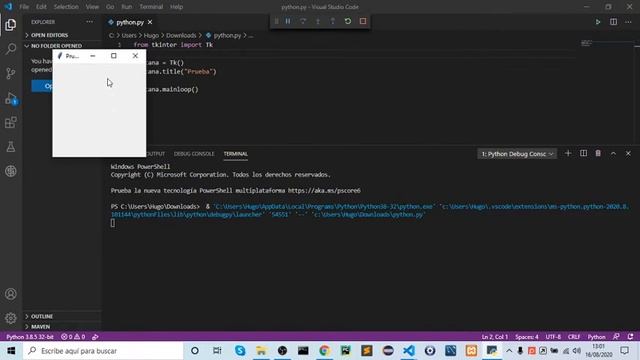Viewport: 640px width, 360px height.
Task: Create a new terminal
Action: [568, 153]
